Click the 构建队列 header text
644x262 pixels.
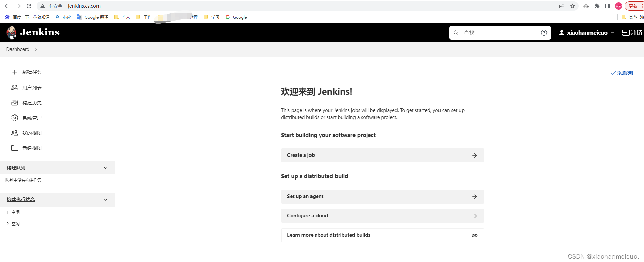coord(16,168)
